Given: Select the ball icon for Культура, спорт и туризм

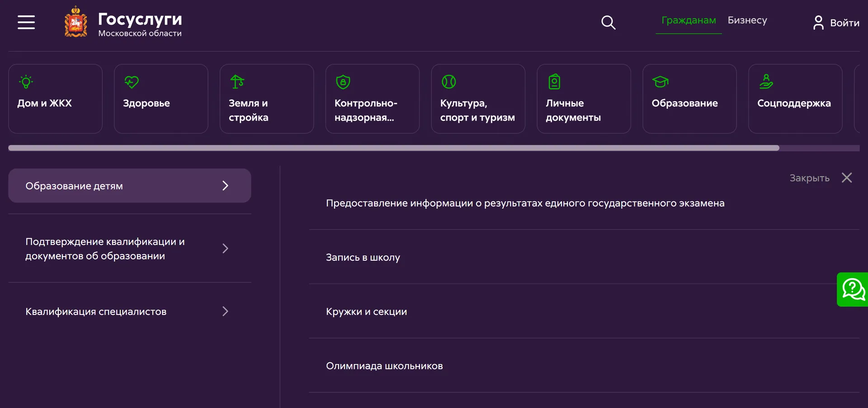Looking at the screenshot, I should [448, 82].
